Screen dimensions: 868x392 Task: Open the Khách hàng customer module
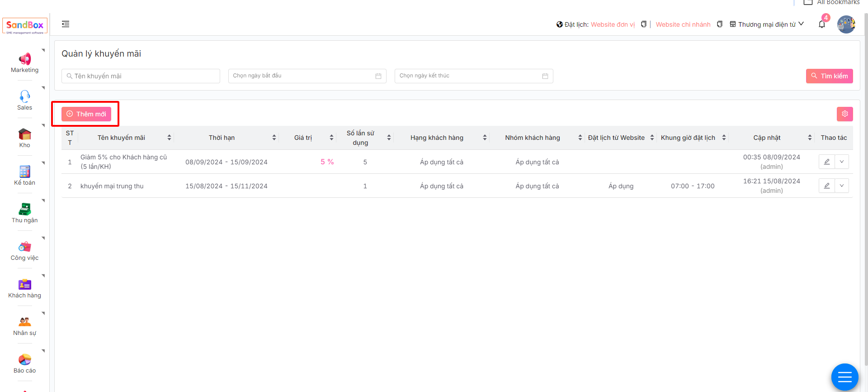pos(24,284)
